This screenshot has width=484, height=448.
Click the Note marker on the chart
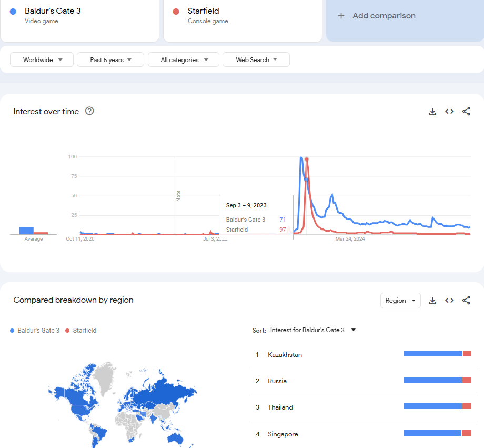[x=178, y=196]
